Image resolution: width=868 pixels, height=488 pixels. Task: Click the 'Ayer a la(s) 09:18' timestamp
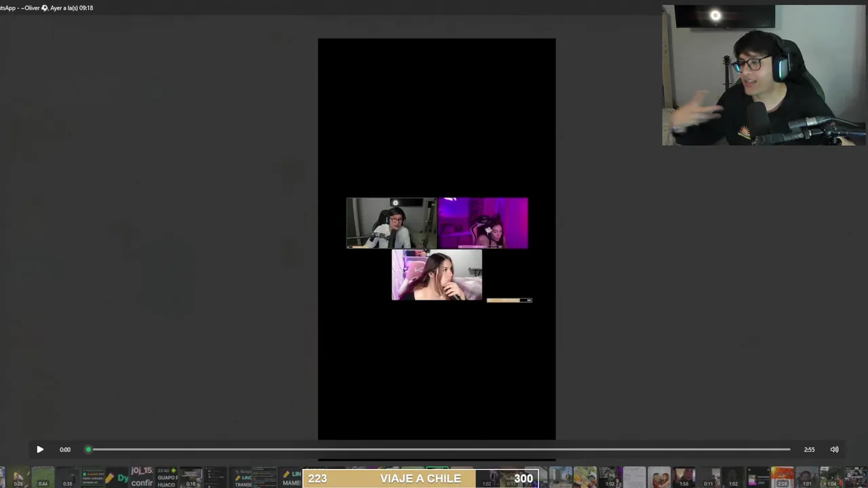[72, 8]
